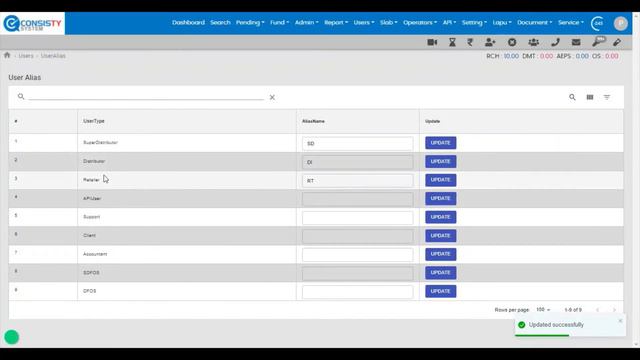
Task: Go to previous page arrow
Action: coord(598,310)
